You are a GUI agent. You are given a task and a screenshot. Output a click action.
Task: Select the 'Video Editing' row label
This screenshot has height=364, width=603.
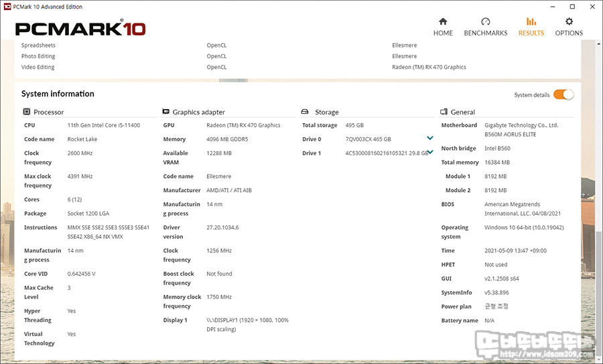click(38, 67)
